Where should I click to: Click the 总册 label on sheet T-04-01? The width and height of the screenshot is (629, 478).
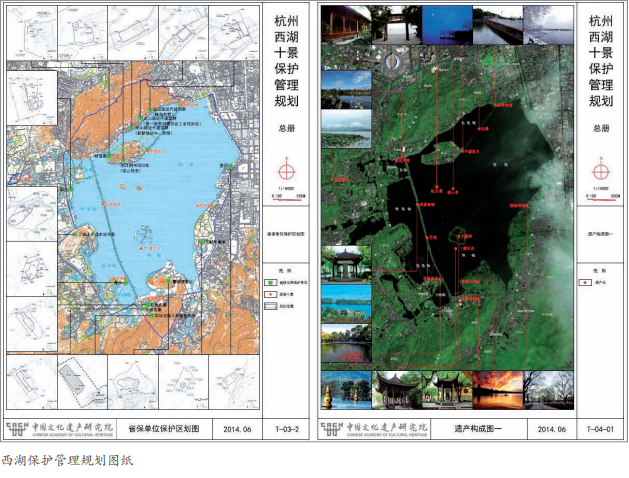601,128
